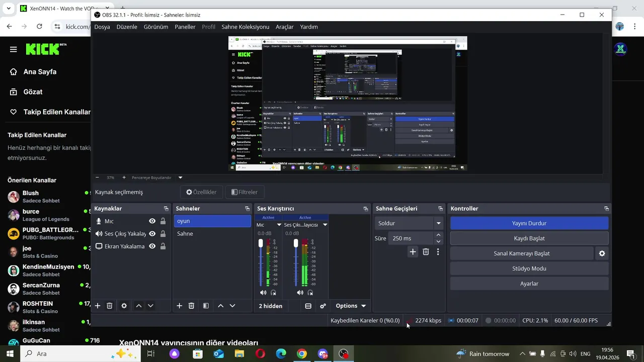Screen dimensions: 644x362
Task: Mute the Ses Çıkış channel speaker icon
Action: [x=300, y=293]
